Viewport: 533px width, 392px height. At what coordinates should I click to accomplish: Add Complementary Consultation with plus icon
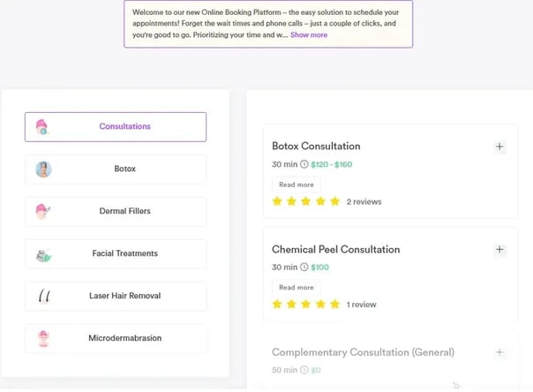(499, 352)
